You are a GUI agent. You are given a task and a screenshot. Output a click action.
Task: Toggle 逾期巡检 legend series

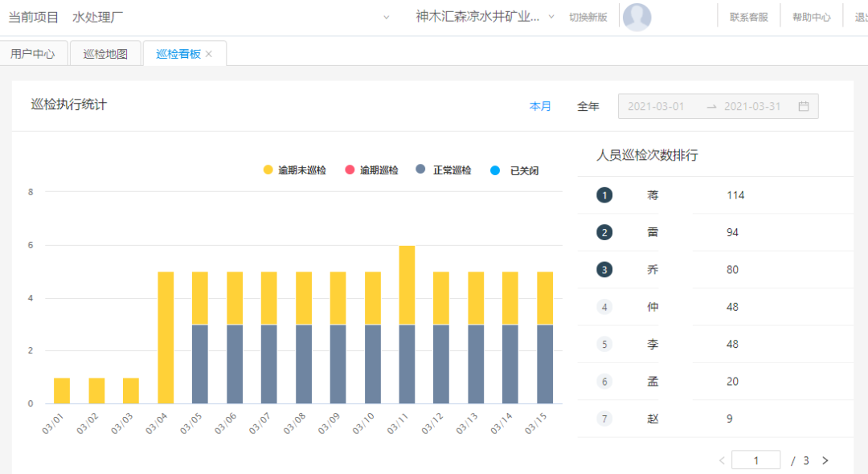pos(371,170)
